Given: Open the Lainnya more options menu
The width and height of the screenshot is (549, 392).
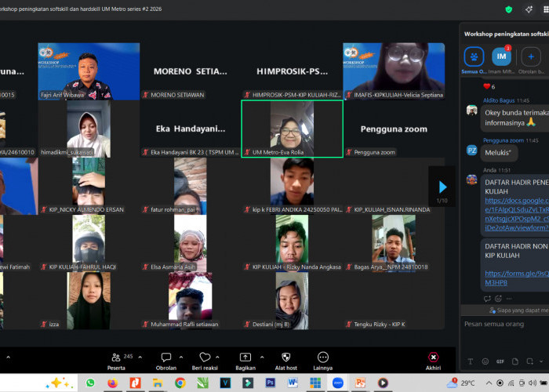Looking at the screenshot, I should coord(322,358).
